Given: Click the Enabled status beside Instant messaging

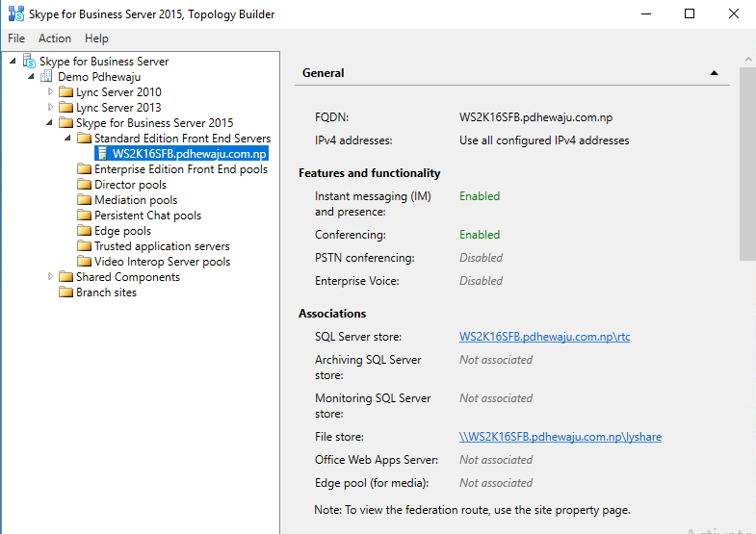Looking at the screenshot, I should (480, 196).
